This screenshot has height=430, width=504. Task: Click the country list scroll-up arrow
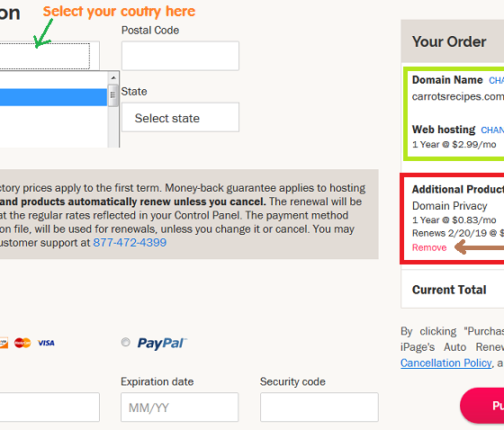(x=113, y=77)
